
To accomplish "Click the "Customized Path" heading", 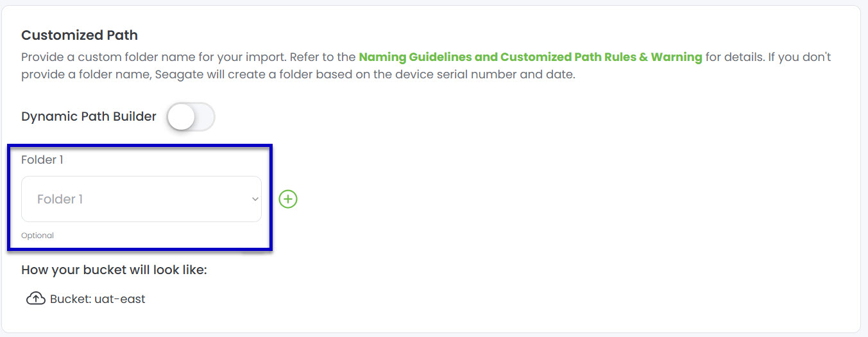I will tap(80, 35).
